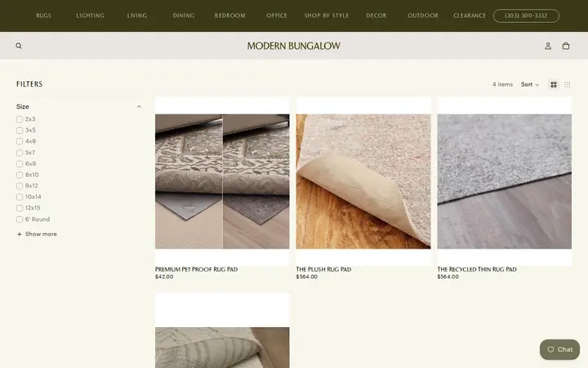588x368 pixels.
Task: Open The Plush Rug Pad title link
Action: pos(323,269)
